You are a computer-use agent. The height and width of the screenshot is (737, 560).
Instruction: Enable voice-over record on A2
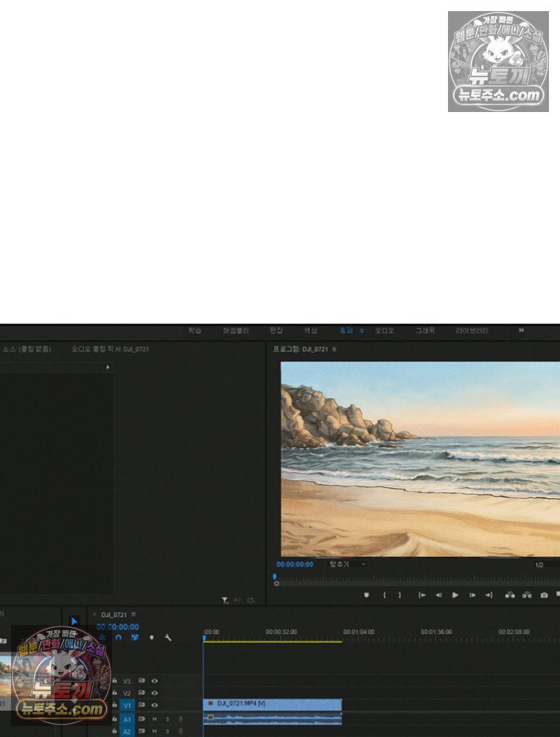[181, 731]
